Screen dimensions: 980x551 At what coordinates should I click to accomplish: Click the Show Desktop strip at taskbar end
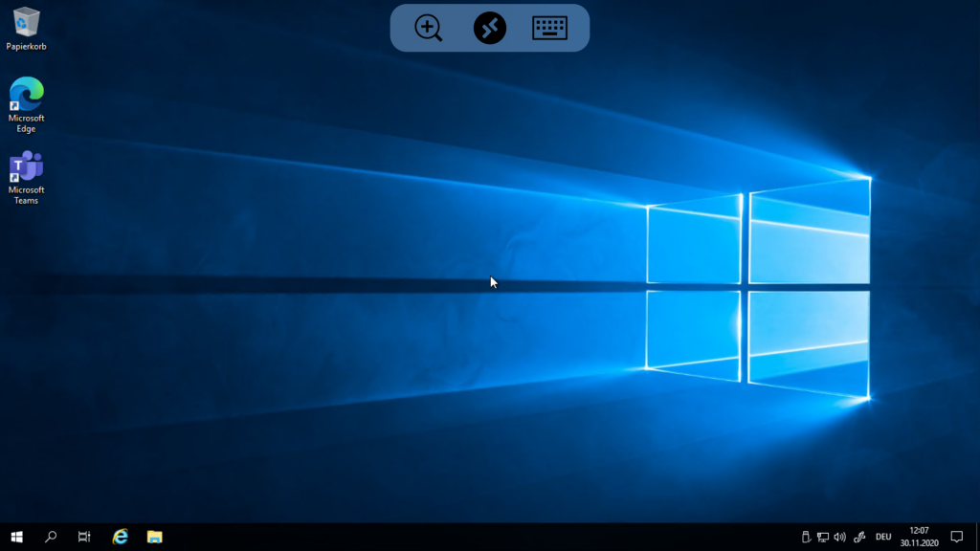[977, 537]
